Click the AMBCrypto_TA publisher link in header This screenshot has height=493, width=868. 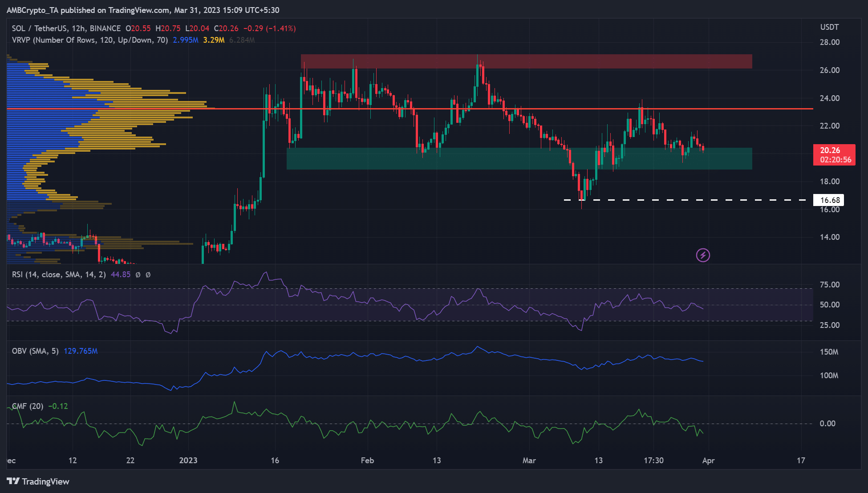coord(32,10)
